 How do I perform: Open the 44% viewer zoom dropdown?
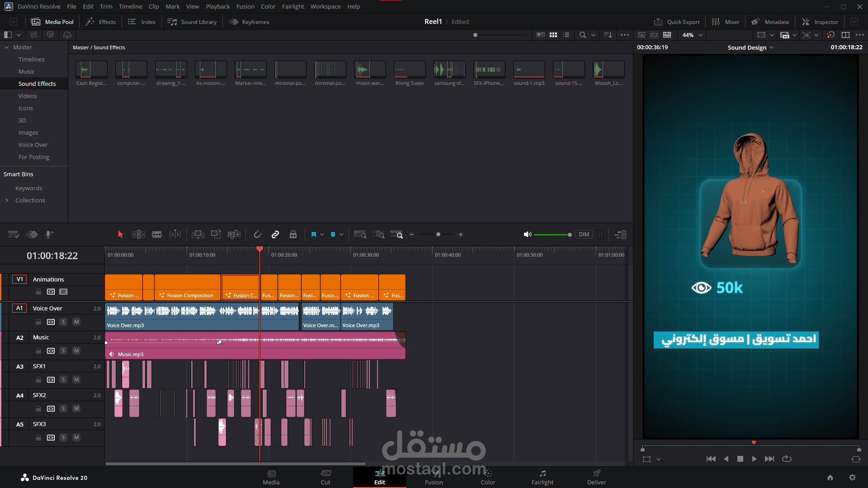coord(700,35)
